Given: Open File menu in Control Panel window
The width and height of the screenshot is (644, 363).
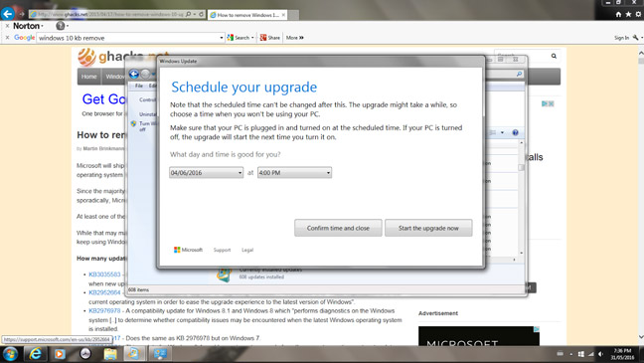Looking at the screenshot, I should 139,86.
